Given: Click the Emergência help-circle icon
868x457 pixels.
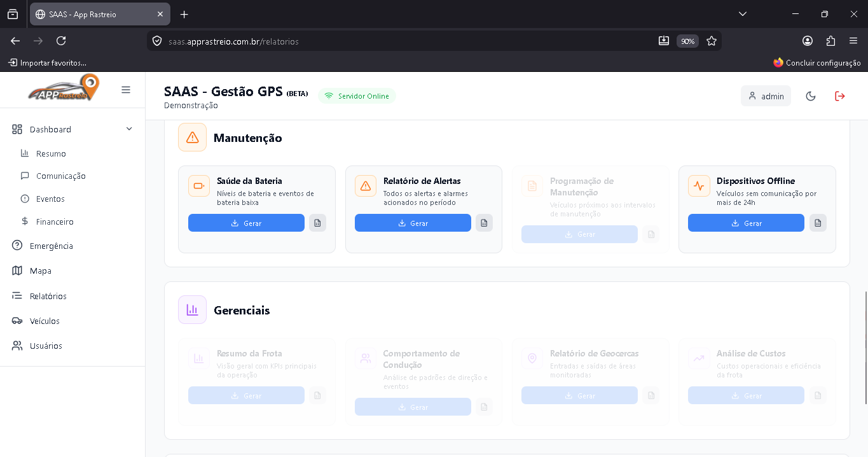Looking at the screenshot, I should (x=17, y=246).
